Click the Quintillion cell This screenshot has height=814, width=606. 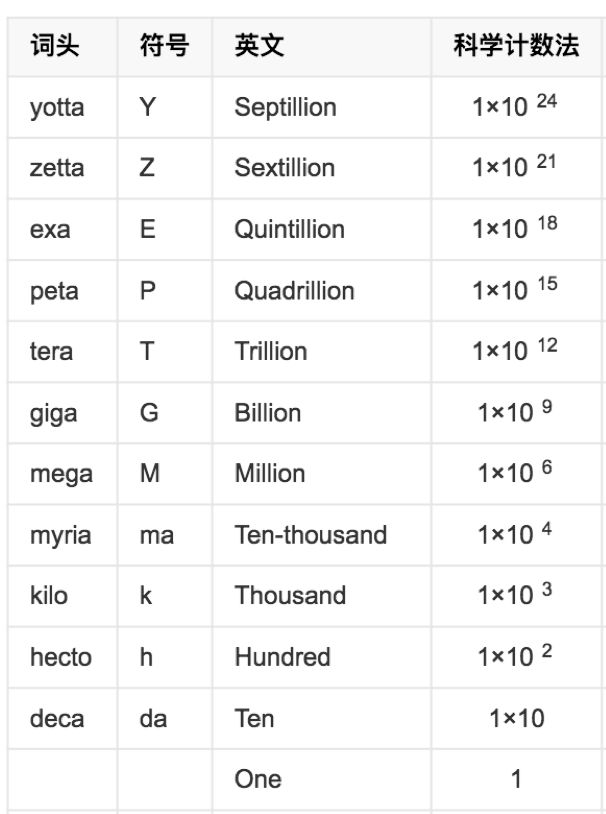click(x=289, y=229)
